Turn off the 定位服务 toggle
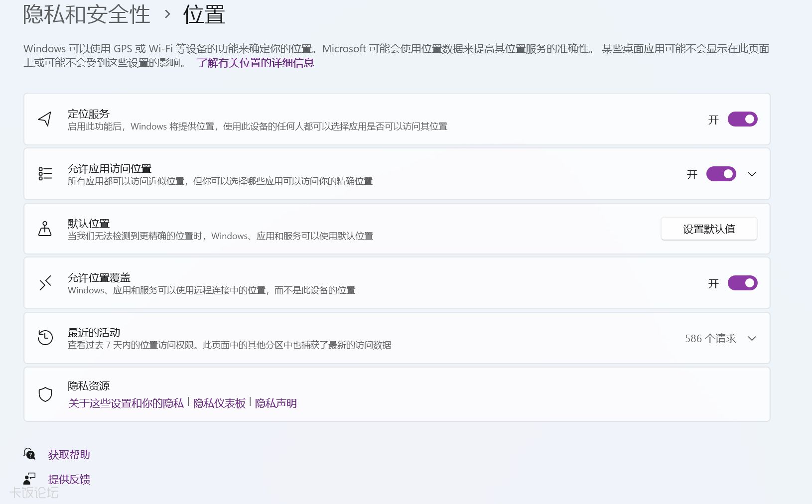812x504 pixels. 742,120
